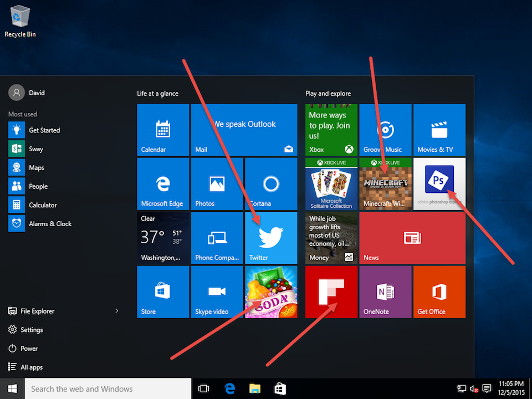Launch Microsoft Solitaire Collection tile
The width and height of the screenshot is (532, 399).
331,183
